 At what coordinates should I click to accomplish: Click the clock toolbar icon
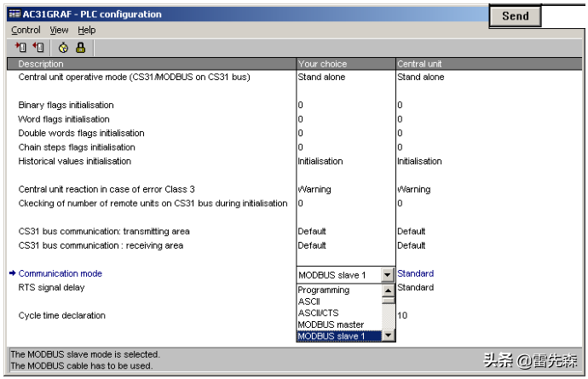[x=63, y=48]
